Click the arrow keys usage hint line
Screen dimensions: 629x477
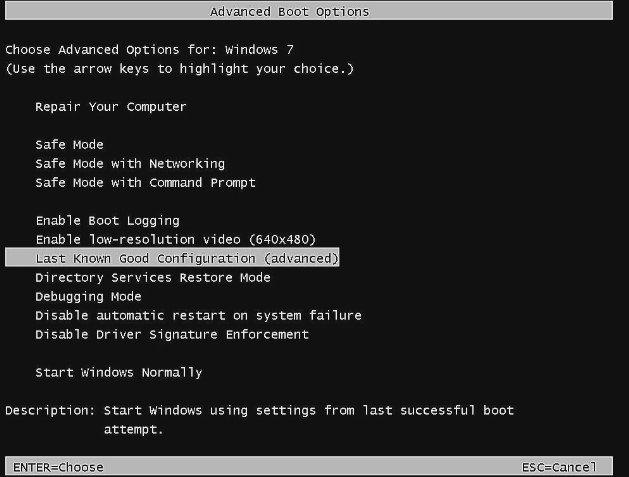(x=180, y=68)
